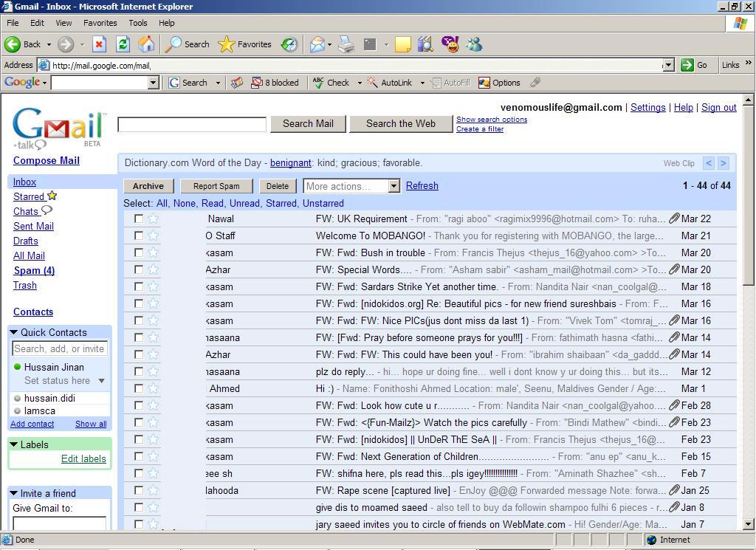Click the scrollbar down arrow

pyautogui.click(x=749, y=524)
